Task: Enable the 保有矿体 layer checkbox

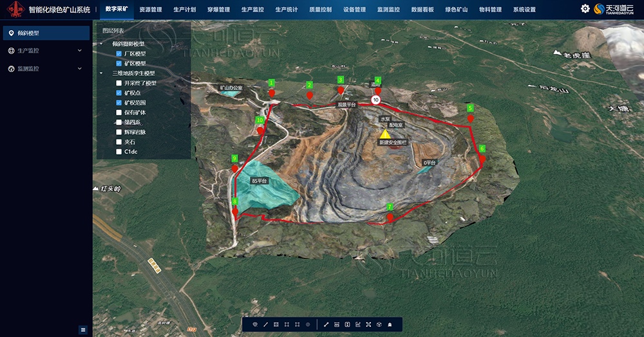Action: 118,113
